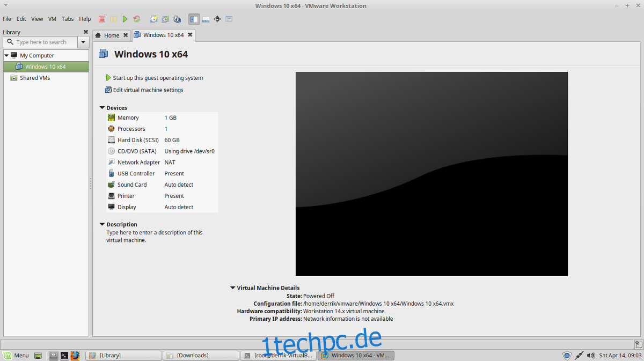Viewport: 644px width, 361px height.
Task: Click the Hard Disk value '60 GB'
Action: tap(172, 140)
